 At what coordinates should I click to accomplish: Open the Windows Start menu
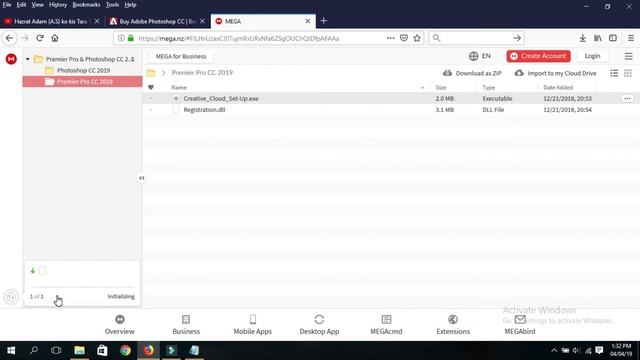tap(11, 351)
